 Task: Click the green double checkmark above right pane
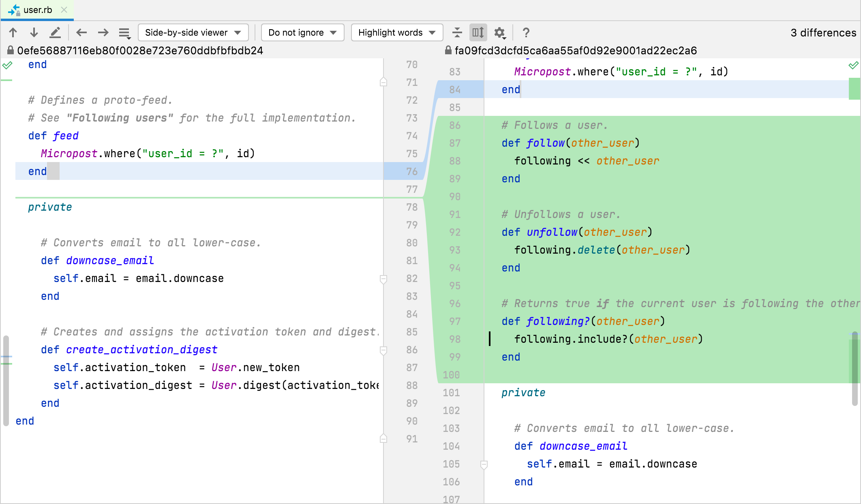[x=854, y=65]
